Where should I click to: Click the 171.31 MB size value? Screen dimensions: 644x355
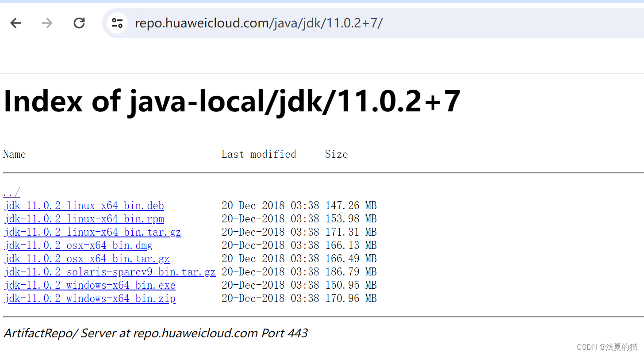pyautogui.click(x=351, y=232)
